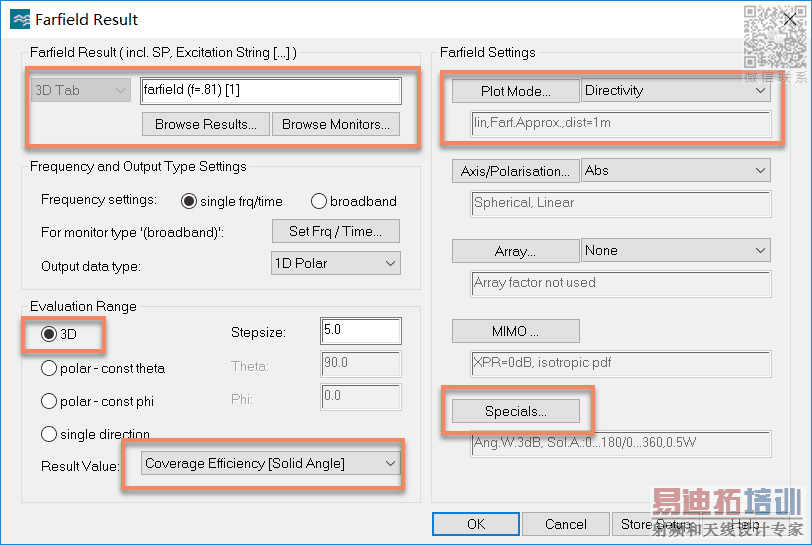Click the farfield (f=.81) [1] name field

271,91
